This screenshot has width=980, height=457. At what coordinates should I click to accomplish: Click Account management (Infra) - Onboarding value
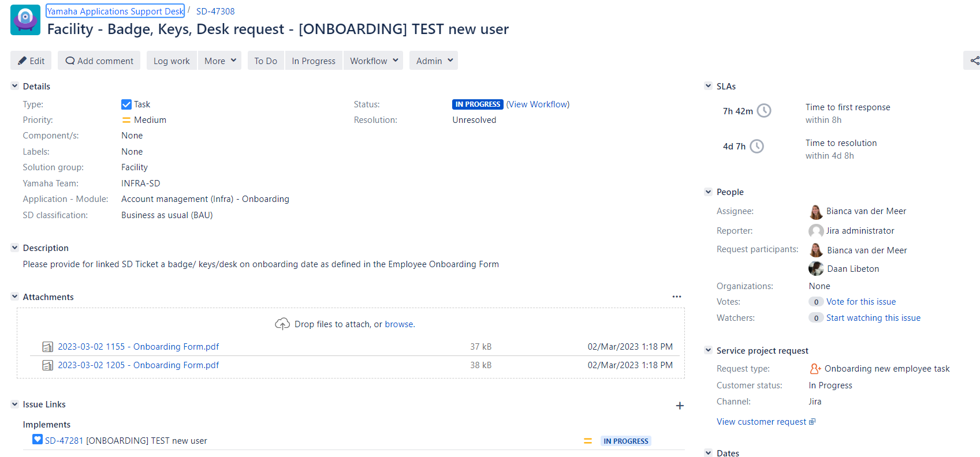[205, 199]
